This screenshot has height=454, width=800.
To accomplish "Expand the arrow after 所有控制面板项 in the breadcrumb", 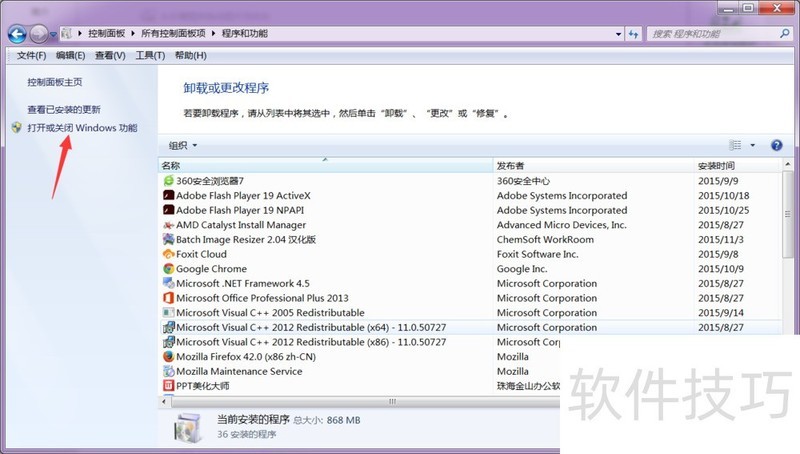I will click(213, 34).
